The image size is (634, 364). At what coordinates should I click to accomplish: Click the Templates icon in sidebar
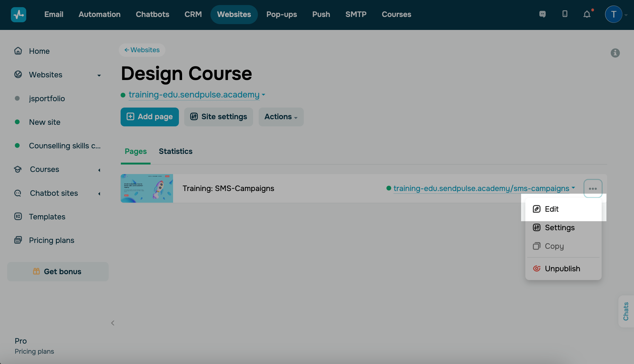click(18, 217)
